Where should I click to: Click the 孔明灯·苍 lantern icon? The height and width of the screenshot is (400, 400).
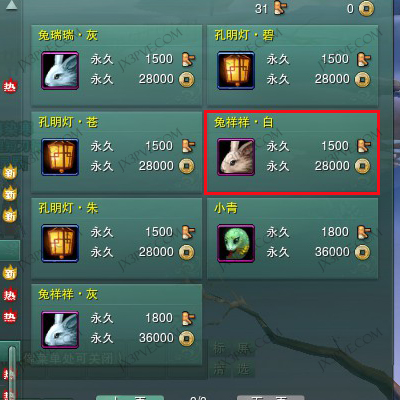click(60, 157)
